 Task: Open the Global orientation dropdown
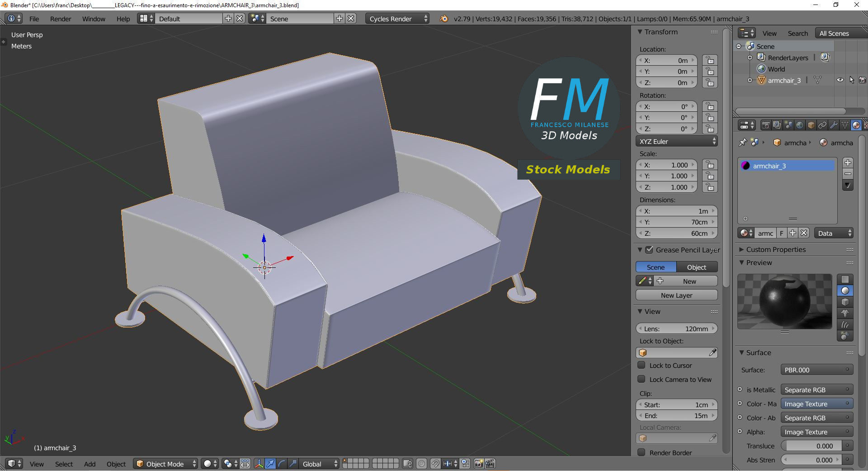tap(320, 464)
